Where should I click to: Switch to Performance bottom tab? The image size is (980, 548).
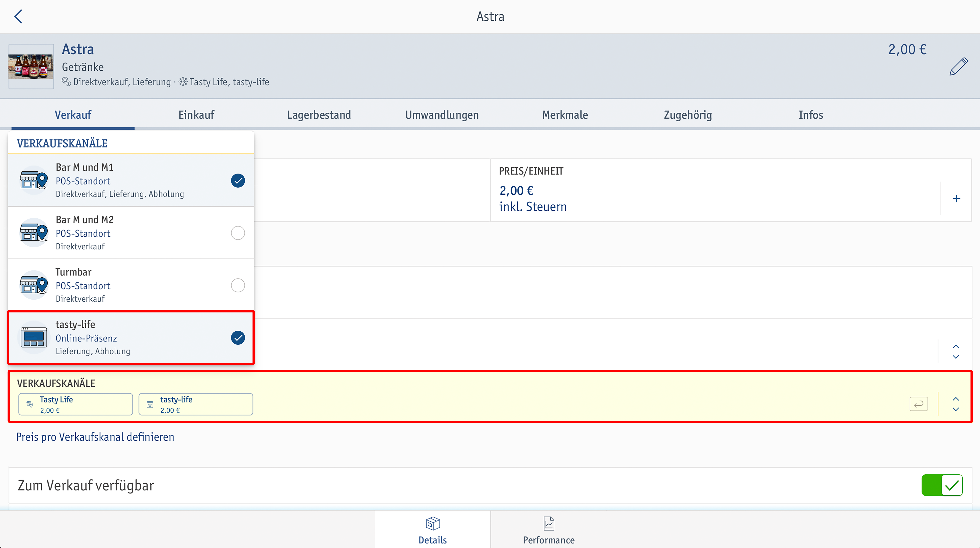(x=549, y=530)
